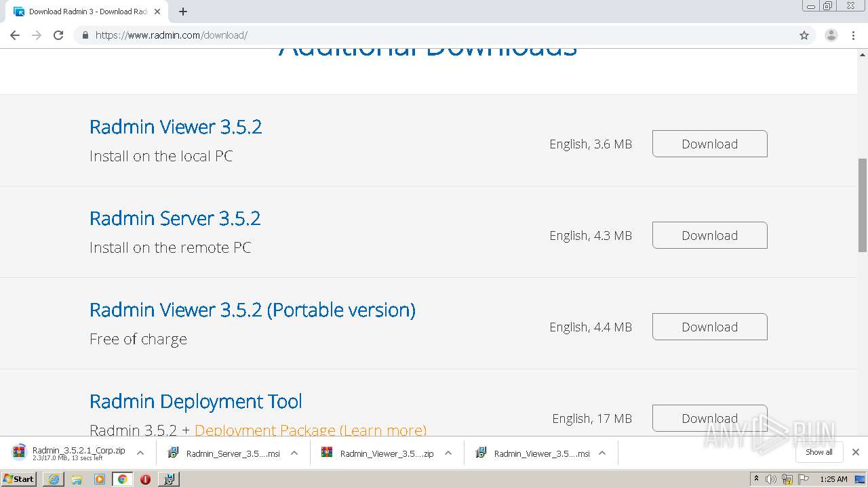Open the Chrome profile avatar
868x488 pixels.
[831, 35]
